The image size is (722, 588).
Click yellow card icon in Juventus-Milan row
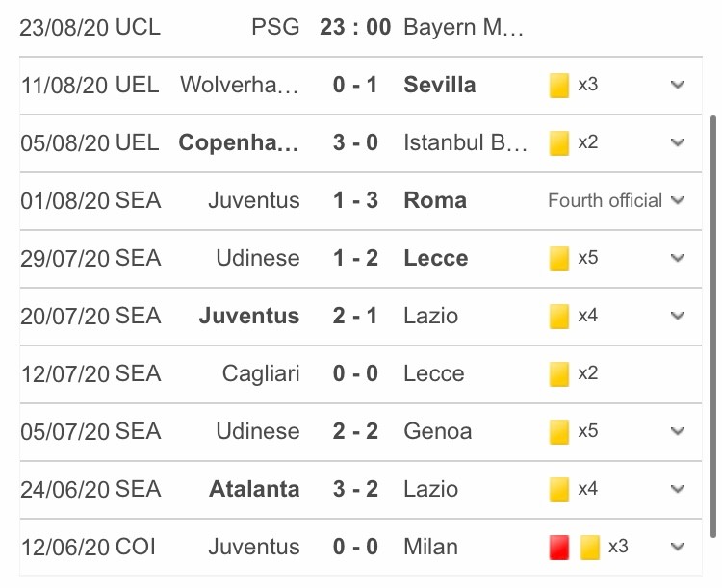(x=590, y=548)
